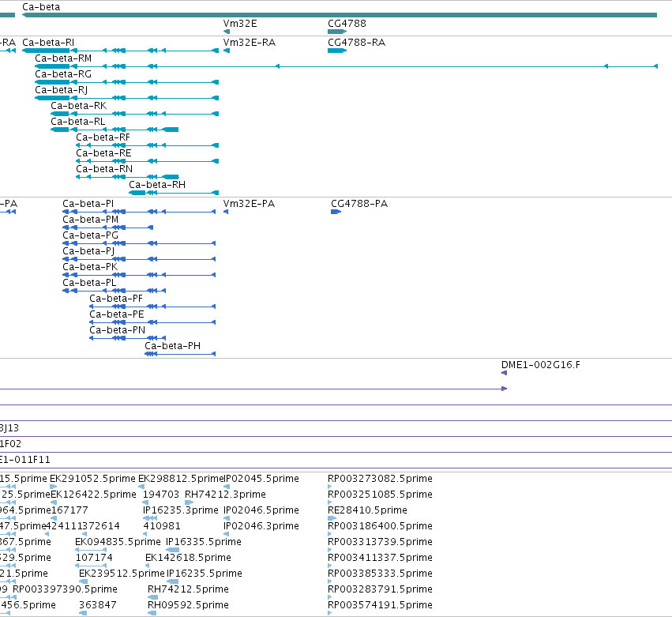672x617 pixels.
Task: Click the RP003273082.5prime EST label
Action: [x=380, y=479]
